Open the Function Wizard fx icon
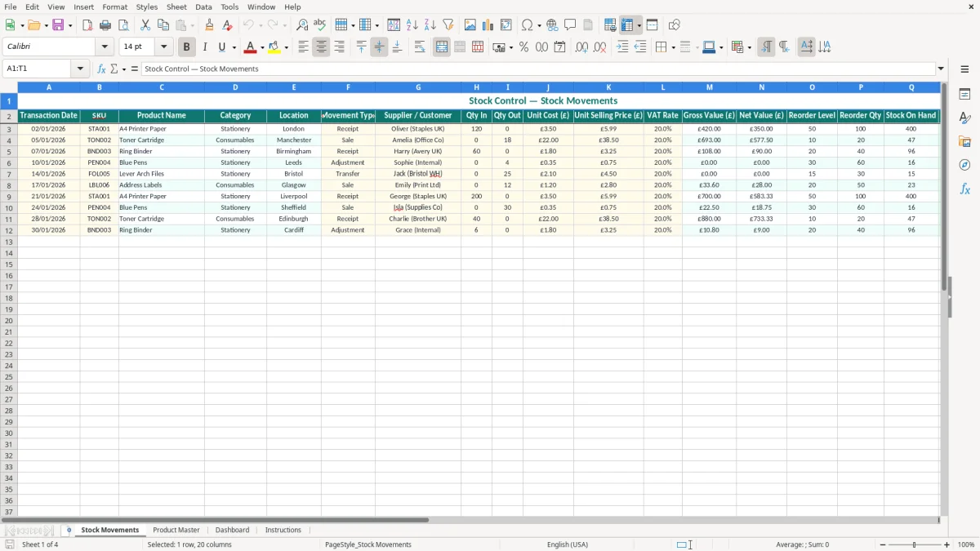 click(x=102, y=69)
